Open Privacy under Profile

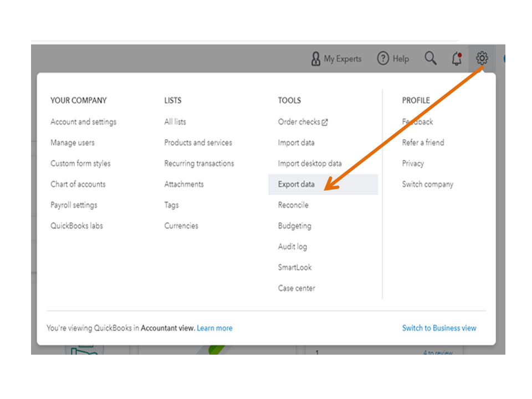tap(413, 163)
